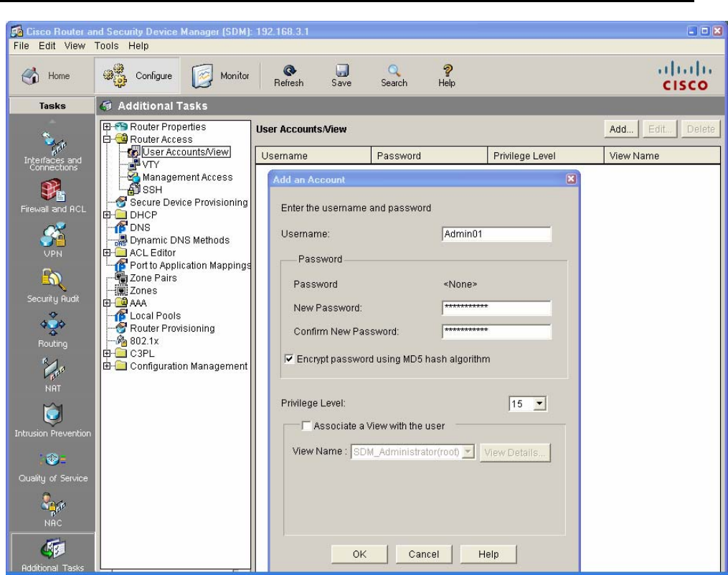Screen dimensions: 728x575
Task: Sort by Privilege Level column header
Action: tap(546, 156)
